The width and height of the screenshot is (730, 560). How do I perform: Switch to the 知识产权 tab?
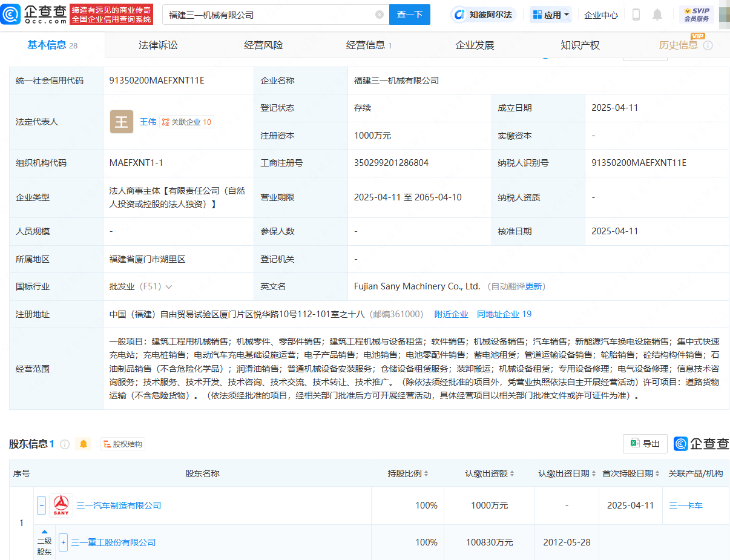click(x=580, y=45)
